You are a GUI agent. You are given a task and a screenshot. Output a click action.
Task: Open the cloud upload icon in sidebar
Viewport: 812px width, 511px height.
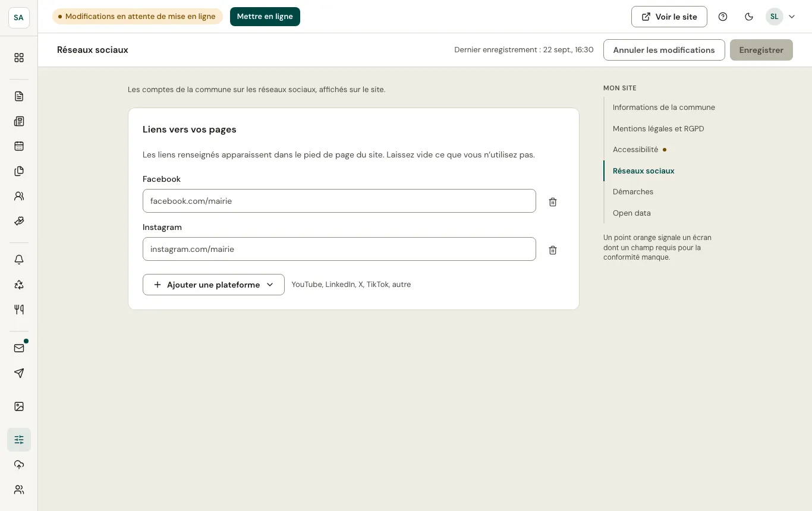point(19,465)
